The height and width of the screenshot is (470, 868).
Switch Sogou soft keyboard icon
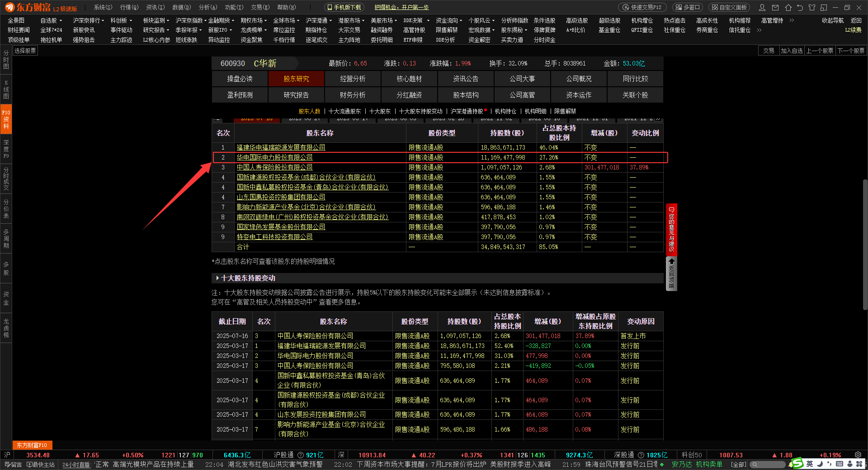[839, 464]
